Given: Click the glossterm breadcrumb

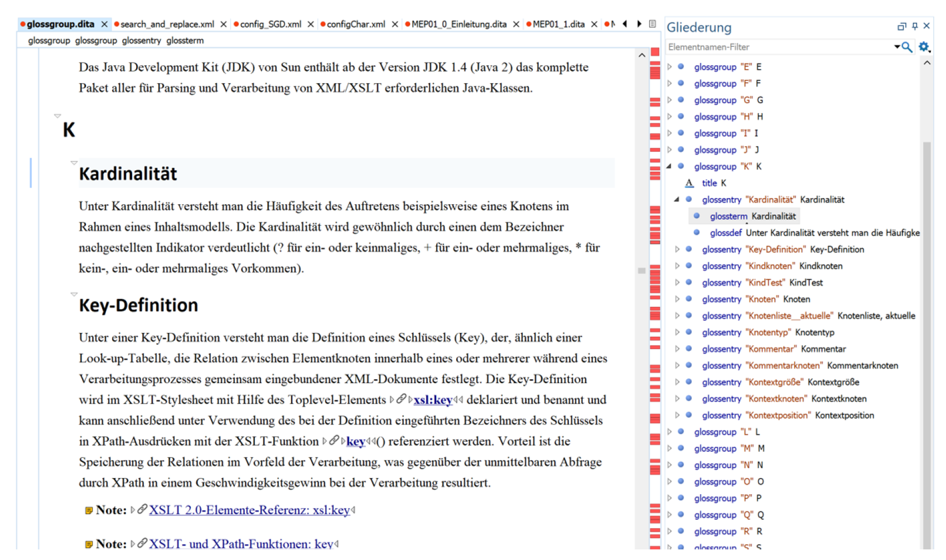Looking at the screenshot, I should tap(185, 40).
